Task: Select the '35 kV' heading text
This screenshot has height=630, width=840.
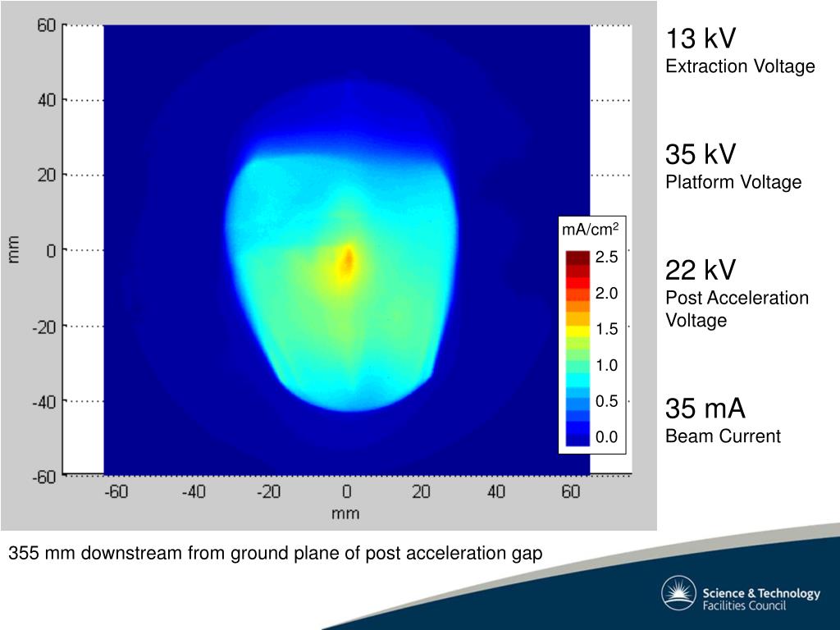Action: (x=701, y=154)
